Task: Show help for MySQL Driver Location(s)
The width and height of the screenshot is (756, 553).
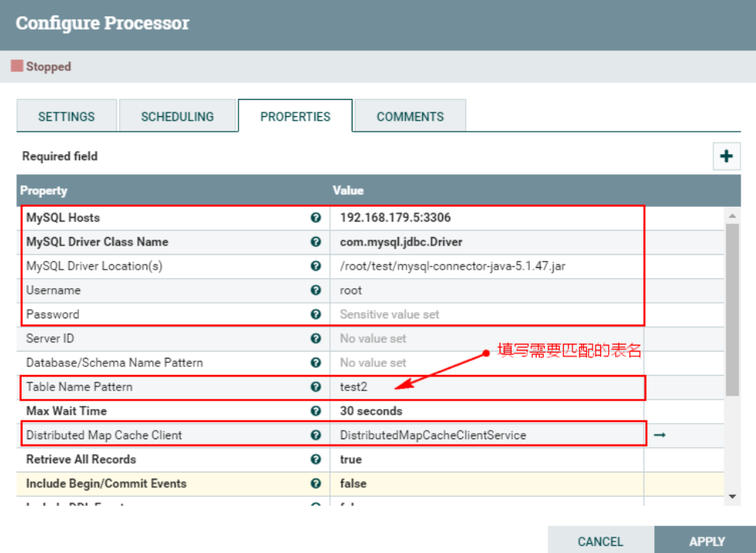Action: coord(316,266)
